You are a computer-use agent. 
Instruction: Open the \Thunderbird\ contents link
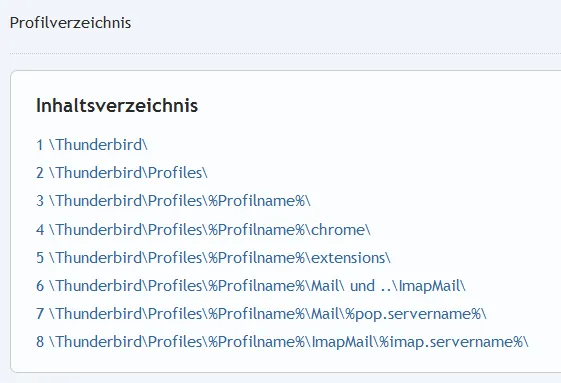[92, 145]
